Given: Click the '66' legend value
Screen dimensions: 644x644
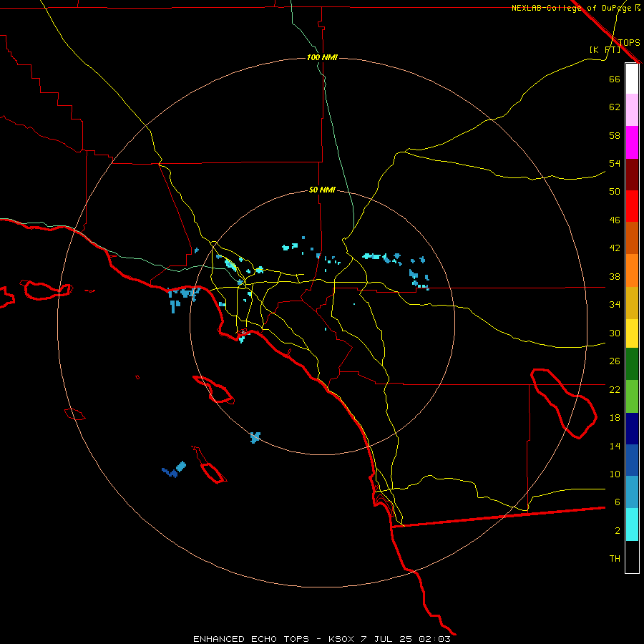Looking at the screenshot, I should coord(615,79).
